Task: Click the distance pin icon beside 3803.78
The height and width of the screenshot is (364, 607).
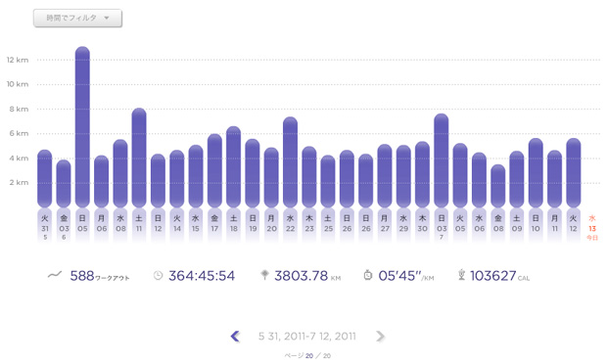Action: [x=264, y=275]
